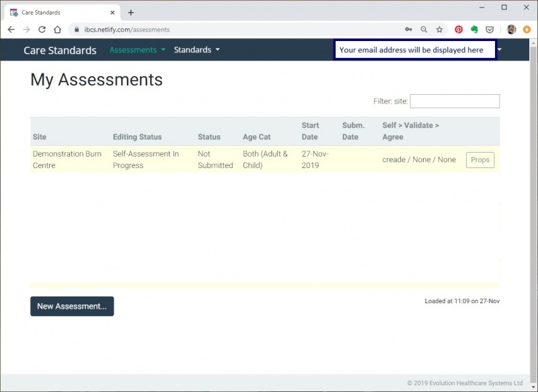Click the Self-Assessment In Progress cell
The image size is (538, 392).
pyautogui.click(x=146, y=159)
